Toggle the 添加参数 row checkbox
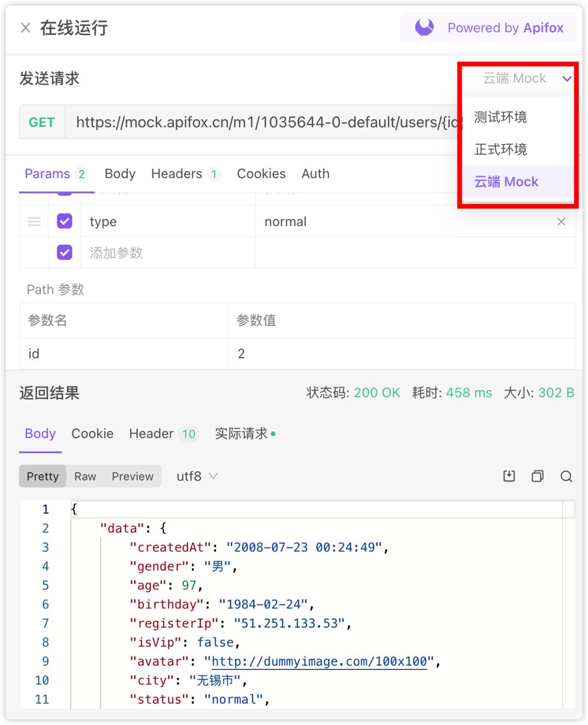The image size is (588, 725). tap(64, 252)
